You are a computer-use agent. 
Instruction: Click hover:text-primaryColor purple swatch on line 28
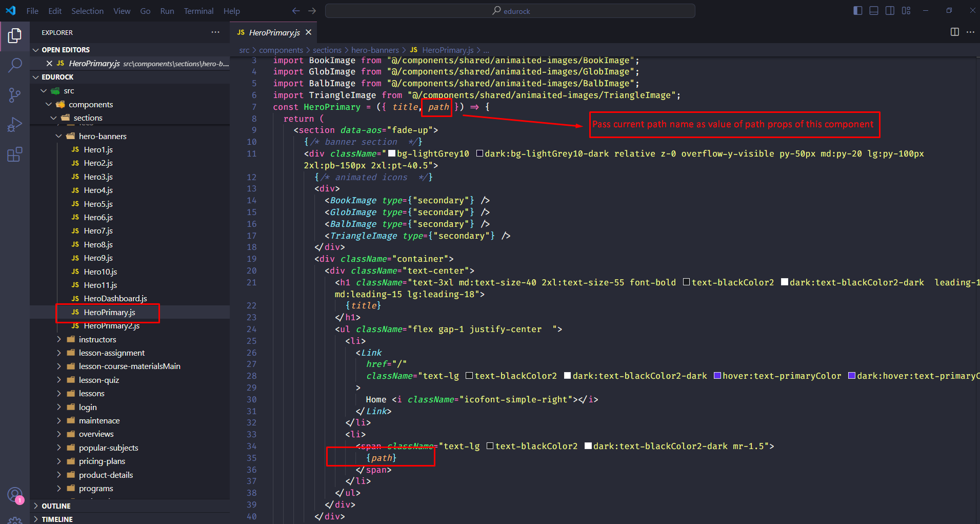(x=717, y=376)
